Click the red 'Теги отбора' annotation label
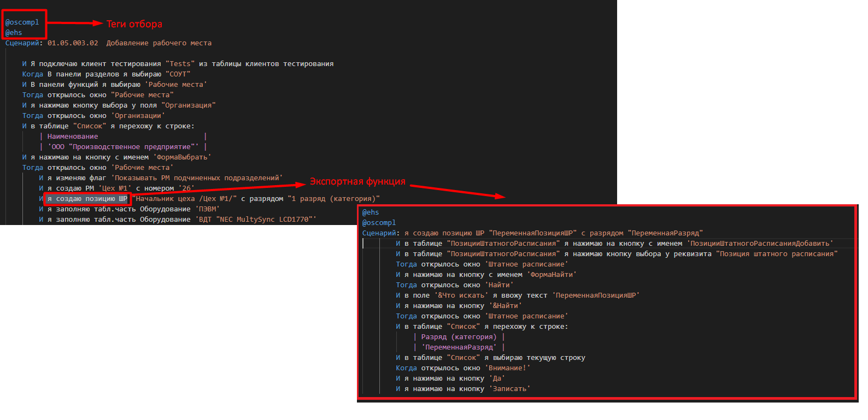 pyautogui.click(x=134, y=24)
